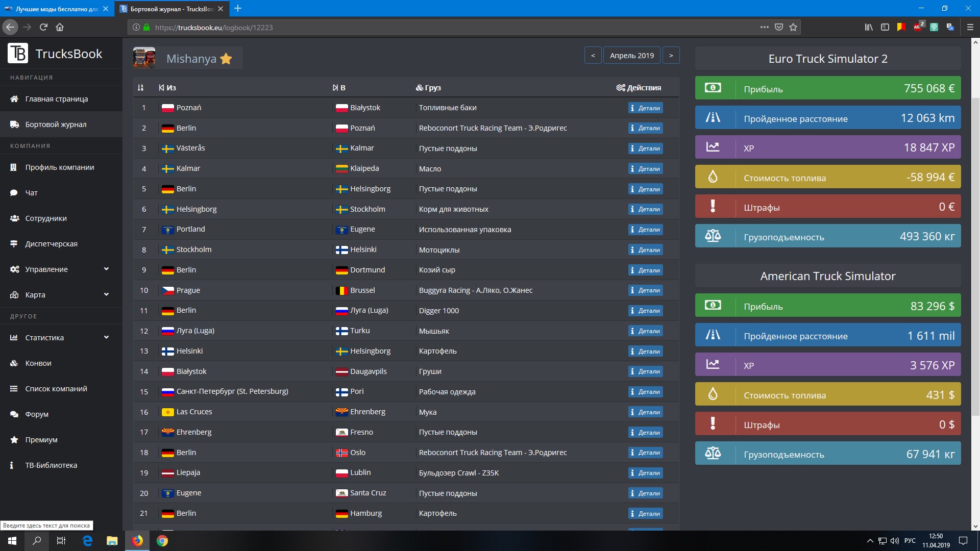This screenshot has height=551, width=980.
Task: Click ETS2 Стоимость топлива -58 994 € card
Action: pyautogui.click(x=828, y=177)
